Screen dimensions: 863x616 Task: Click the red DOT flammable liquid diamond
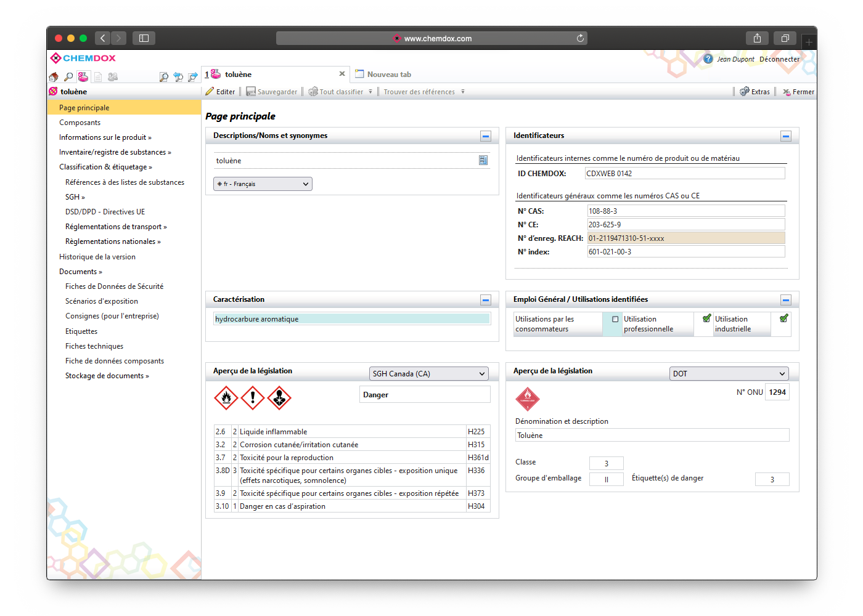(x=527, y=399)
